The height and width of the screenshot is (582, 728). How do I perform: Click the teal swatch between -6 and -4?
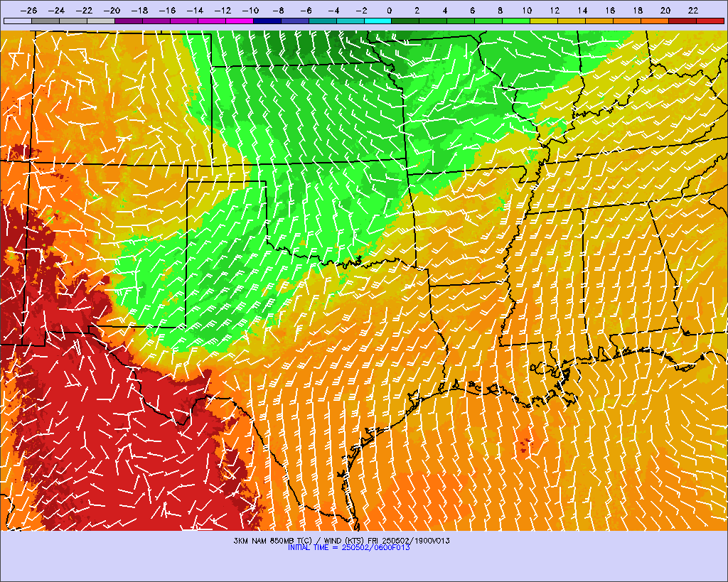[322, 21]
